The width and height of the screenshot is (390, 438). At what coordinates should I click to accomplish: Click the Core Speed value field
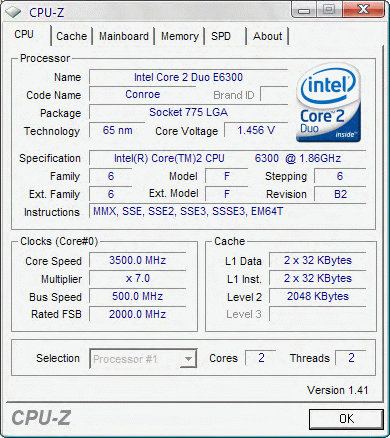click(x=137, y=260)
